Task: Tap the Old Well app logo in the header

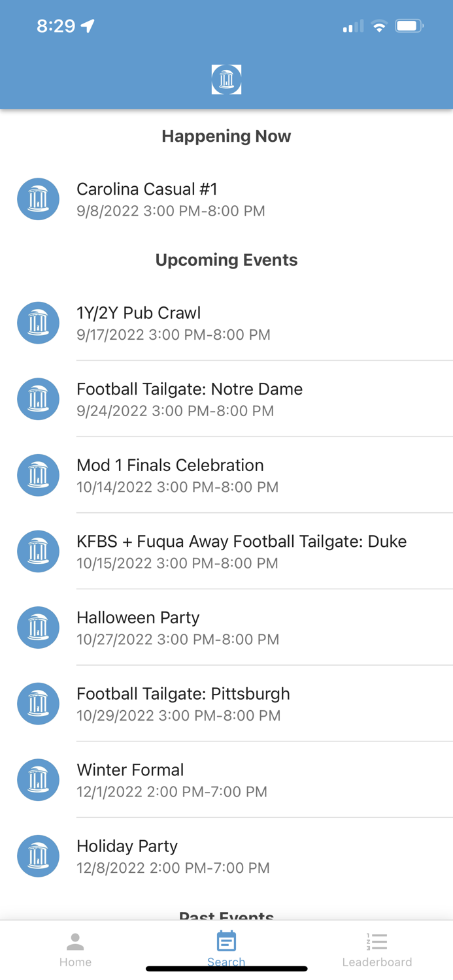Action: point(226,79)
